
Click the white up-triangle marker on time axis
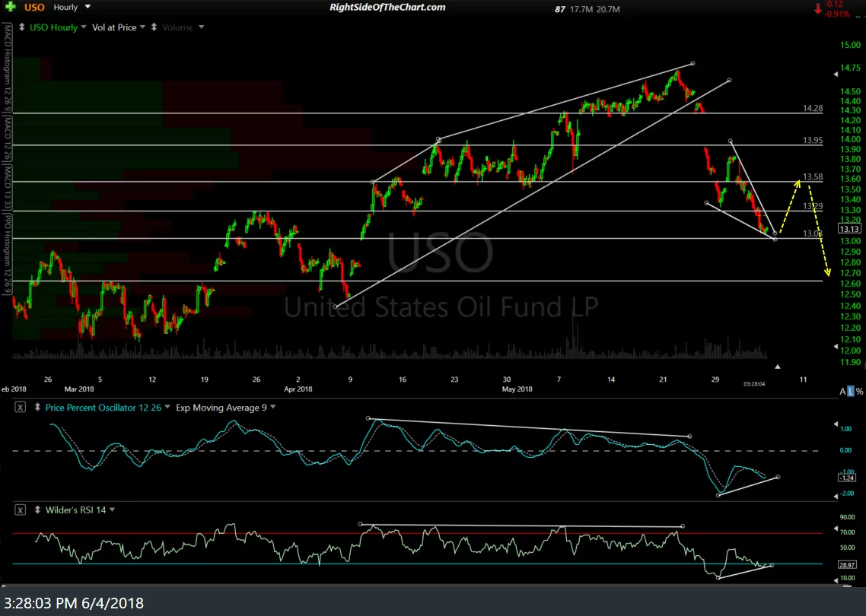pos(778,367)
